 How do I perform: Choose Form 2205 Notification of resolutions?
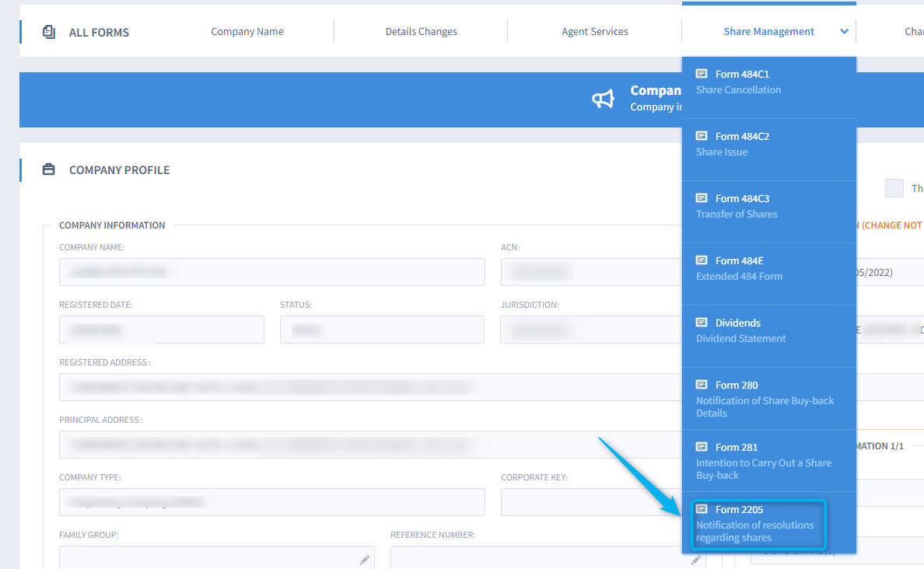click(x=756, y=523)
